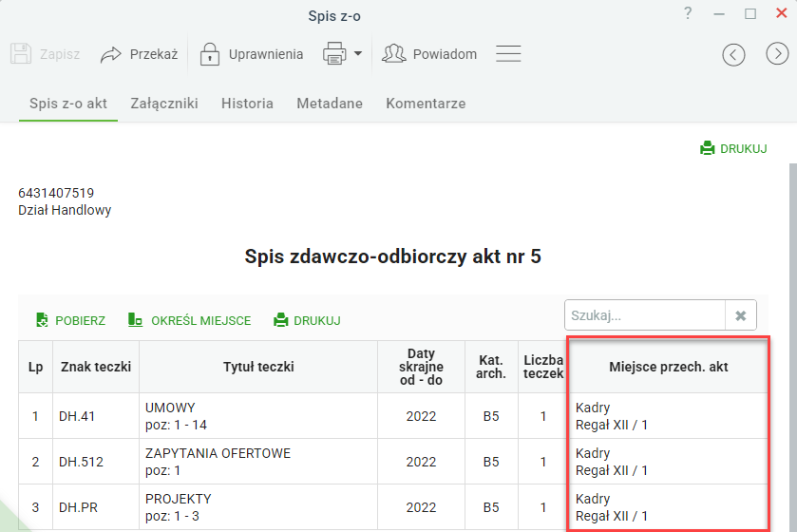This screenshot has width=797, height=532.
Task: Click the UMOWY poz: 1 - 14 title cell
Action: [258, 416]
